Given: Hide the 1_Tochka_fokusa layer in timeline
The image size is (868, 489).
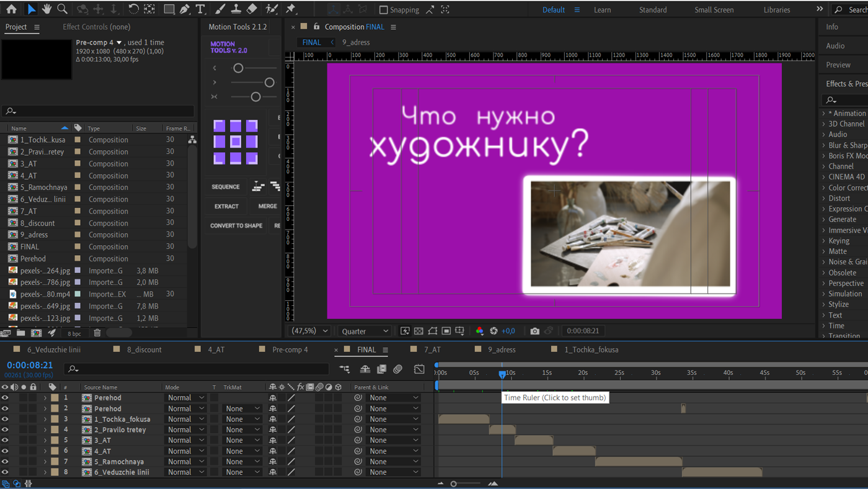Looking at the screenshot, I should pos(5,419).
